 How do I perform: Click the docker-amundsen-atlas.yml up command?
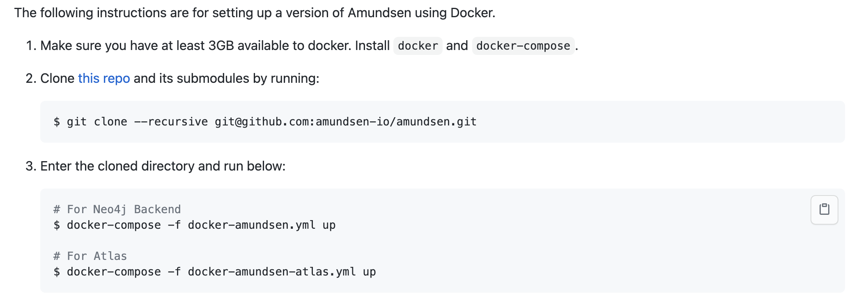(x=215, y=272)
